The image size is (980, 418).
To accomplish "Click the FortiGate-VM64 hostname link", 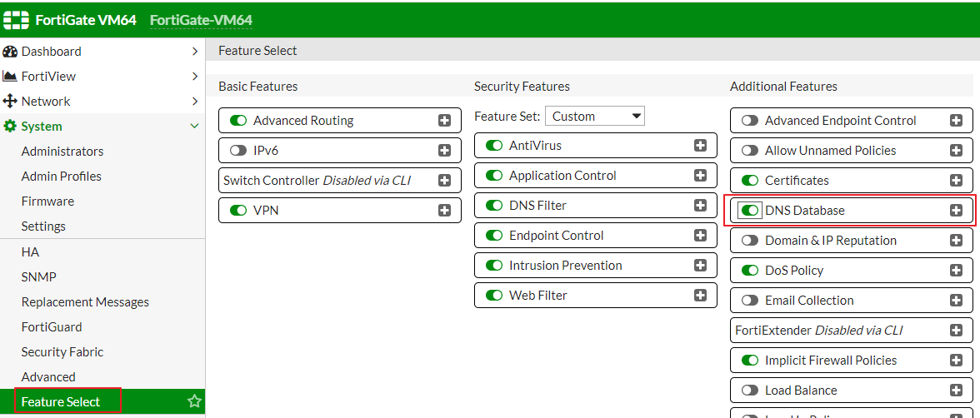I will click(202, 20).
